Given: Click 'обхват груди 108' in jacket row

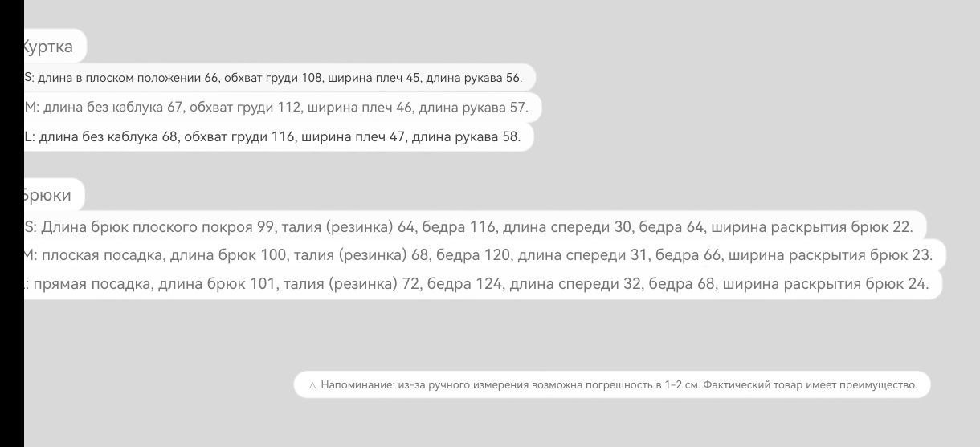Looking at the screenshot, I should coord(272,78).
